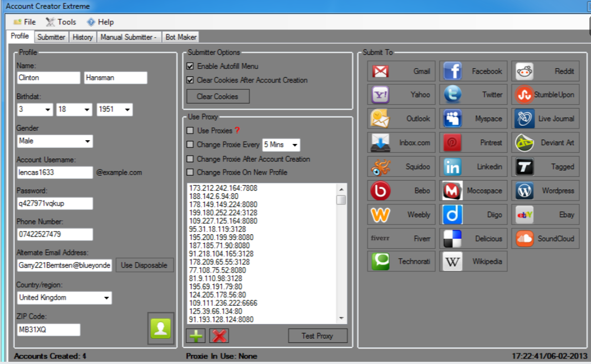The height and width of the screenshot is (364, 591).
Task: Click the green plus to add proxy
Action: (195, 335)
